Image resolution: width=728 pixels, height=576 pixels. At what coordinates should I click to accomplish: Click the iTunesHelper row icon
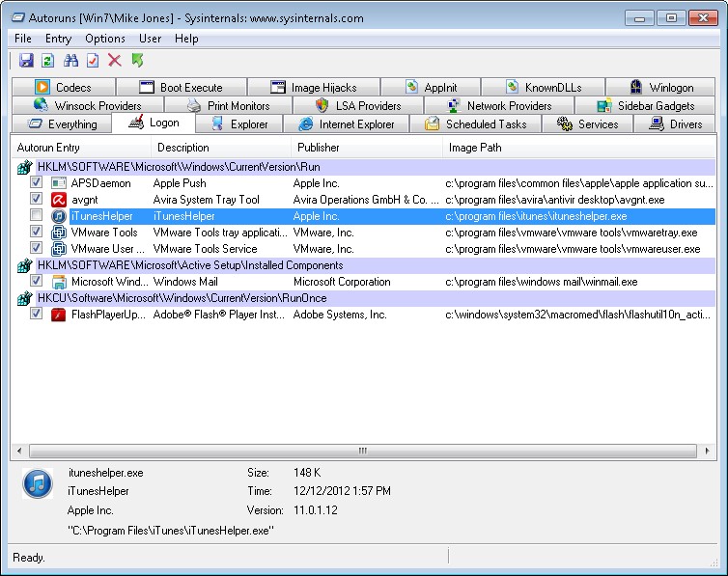coord(59,216)
